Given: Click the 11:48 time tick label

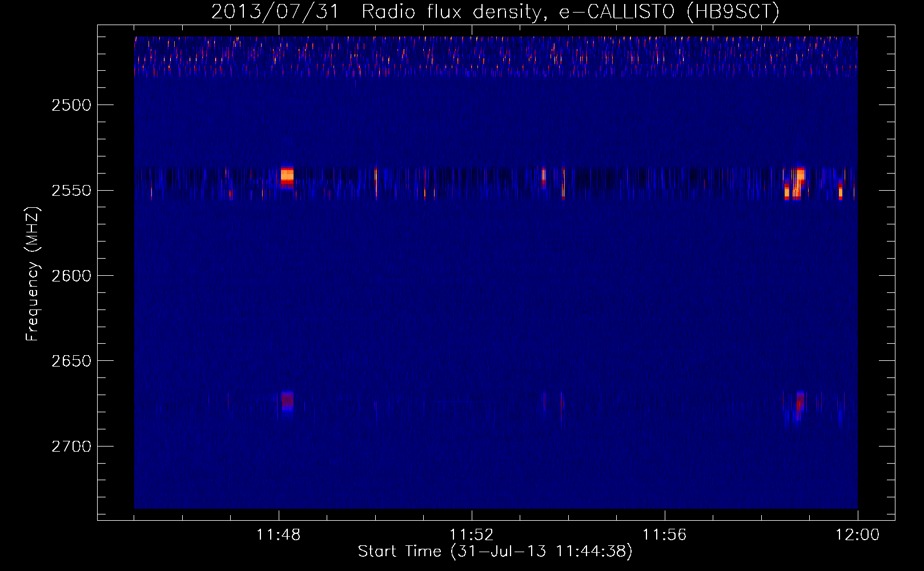Looking at the screenshot, I should point(279,535).
